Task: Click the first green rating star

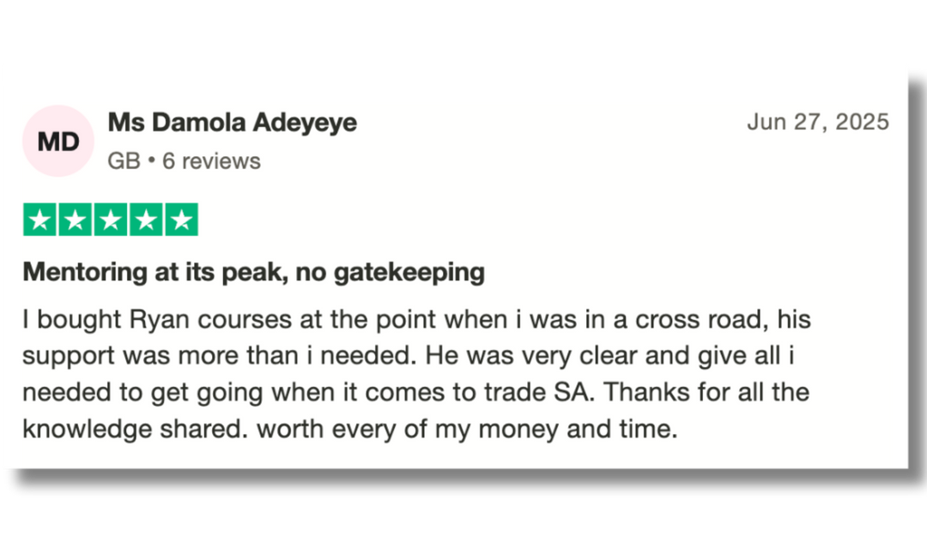Action: [39, 220]
